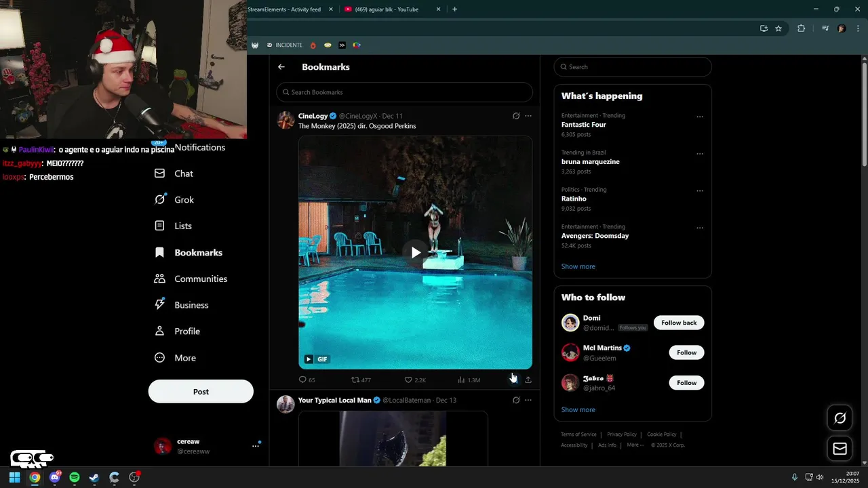Screen dimensions: 868x488
Task: Open options for Fantastic Four trend
Action: click(x=700, y=117)
